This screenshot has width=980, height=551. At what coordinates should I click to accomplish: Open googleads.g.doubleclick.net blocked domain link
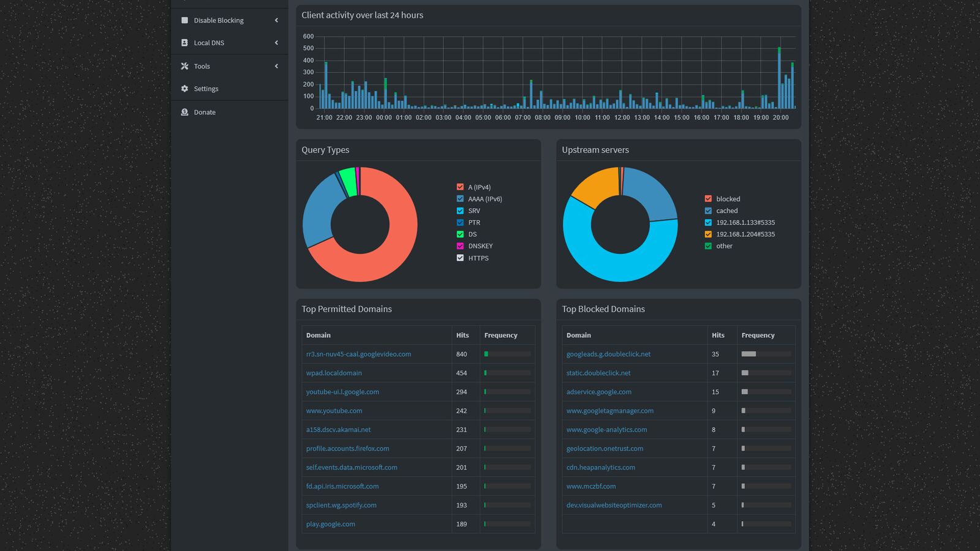point(608,354)
